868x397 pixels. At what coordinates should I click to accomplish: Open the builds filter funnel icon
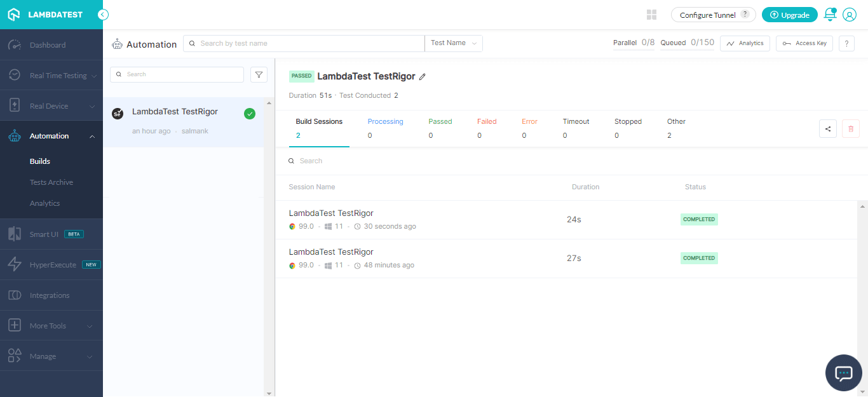pos(259,74)
